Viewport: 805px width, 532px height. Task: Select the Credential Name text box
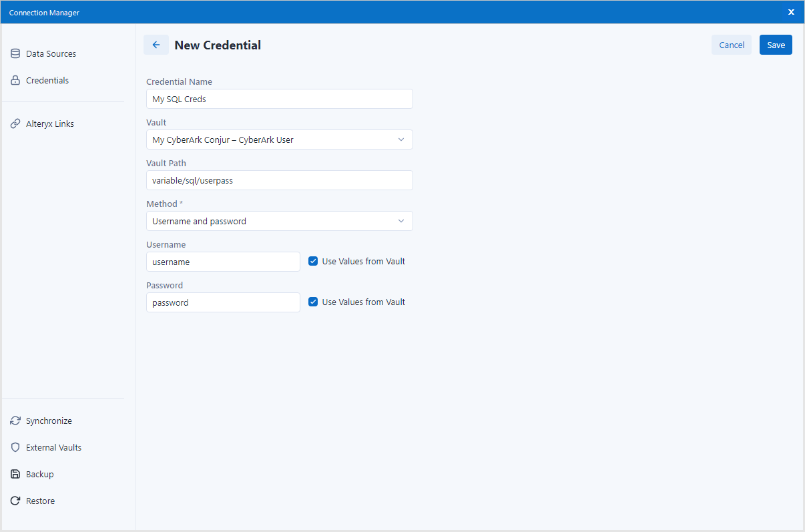coord(279,99)
